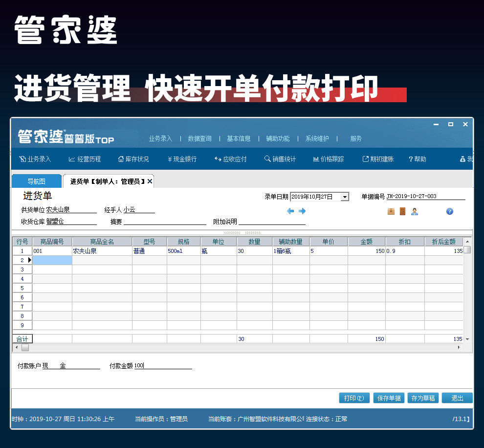Open the blue help question icon
Screen dimensions: 484x448
(x=450, y=211)
